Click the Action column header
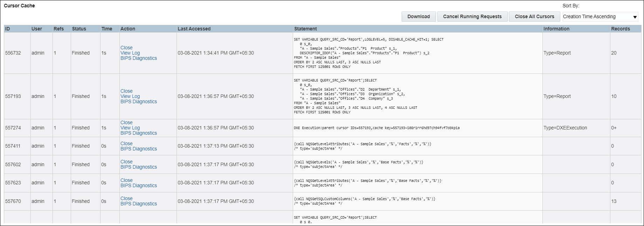The image size is (644, 226). coord(148,29)
